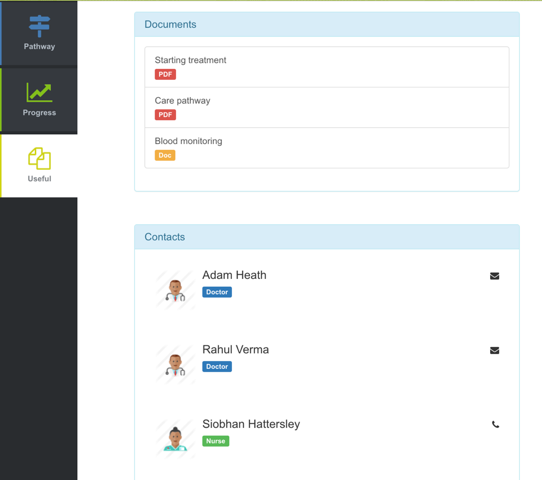Click the PDF badge under Starting treatment
This screenshot has height=480, width=543.
point(165,74)
